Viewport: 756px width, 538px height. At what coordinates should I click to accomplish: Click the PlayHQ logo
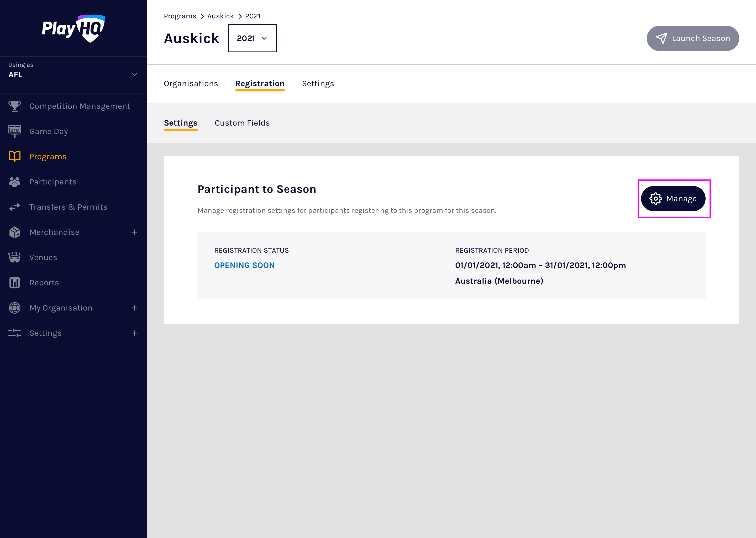[x=73, y=28]
